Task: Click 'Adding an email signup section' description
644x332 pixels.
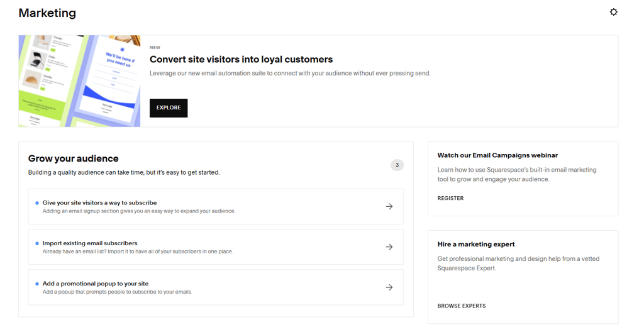Action: (139, 211)
